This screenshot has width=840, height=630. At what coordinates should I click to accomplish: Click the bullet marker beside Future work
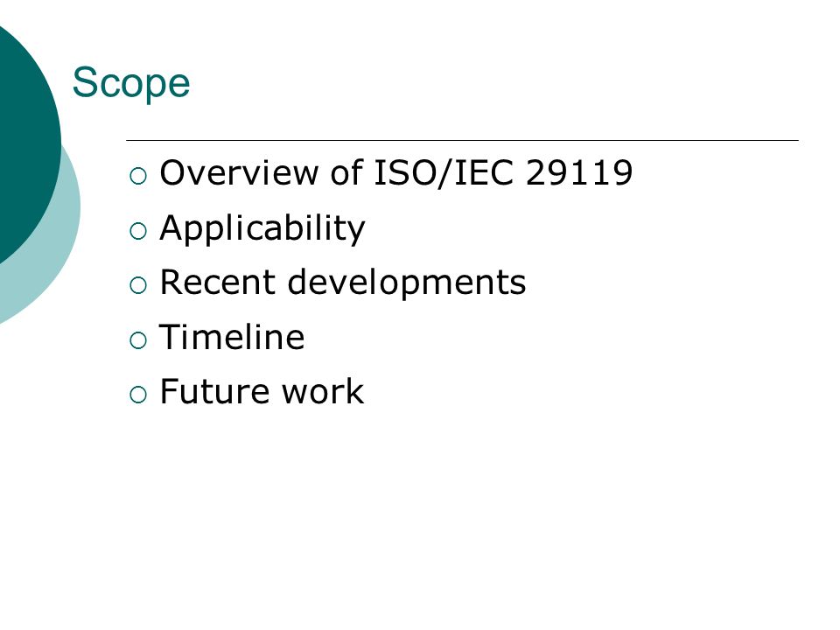click(138, 395)
